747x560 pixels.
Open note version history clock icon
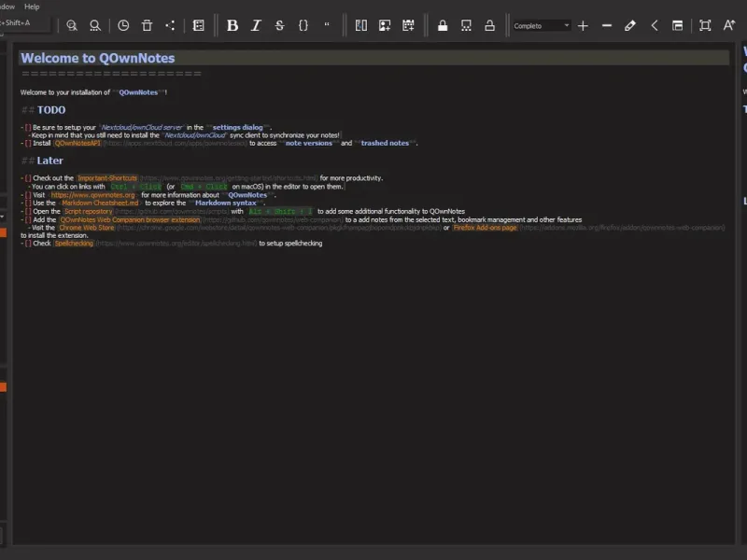coord(123,25)
